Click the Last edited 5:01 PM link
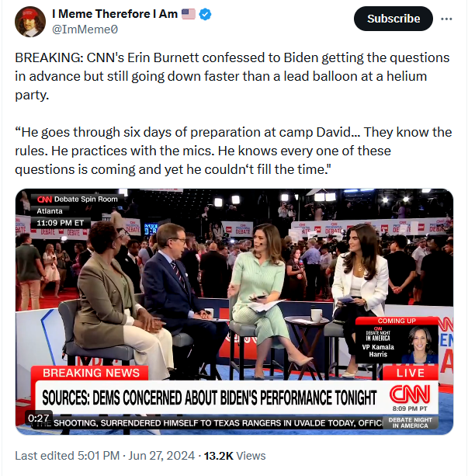468x476 pixels. click(67, 456)
